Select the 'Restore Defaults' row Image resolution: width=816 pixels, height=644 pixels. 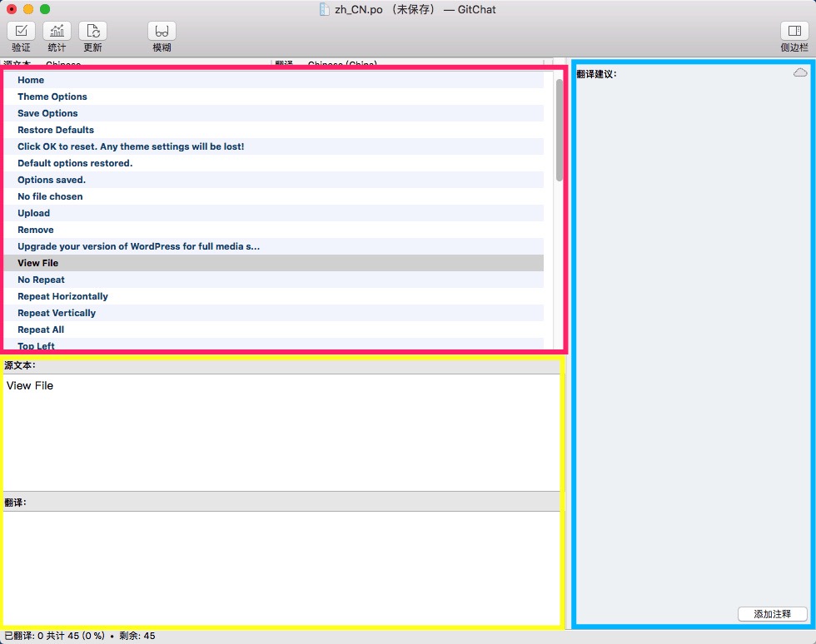(274, 130)
